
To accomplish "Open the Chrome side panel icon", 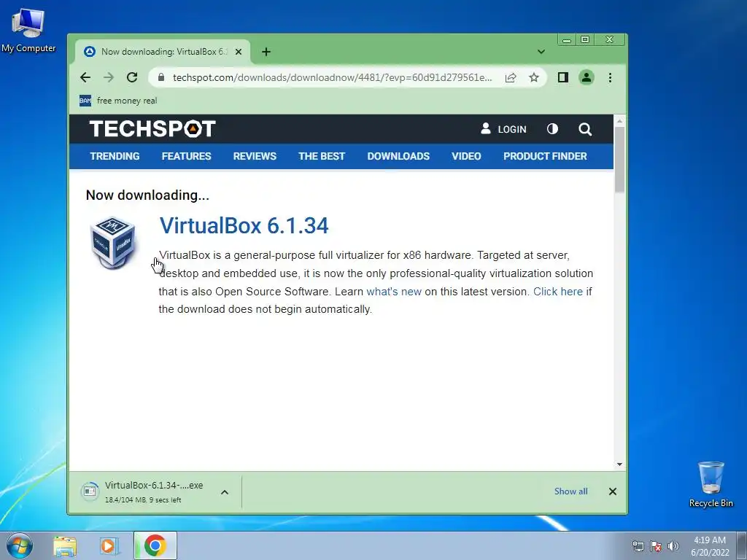I will [563, 77].
